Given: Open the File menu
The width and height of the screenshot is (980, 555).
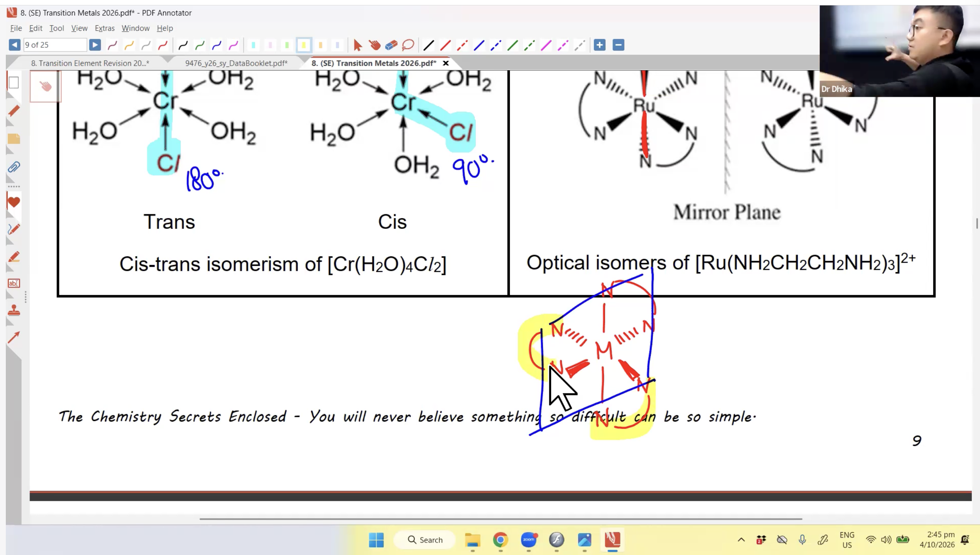Looking at the screenshot, I should [x=16, y=28].
